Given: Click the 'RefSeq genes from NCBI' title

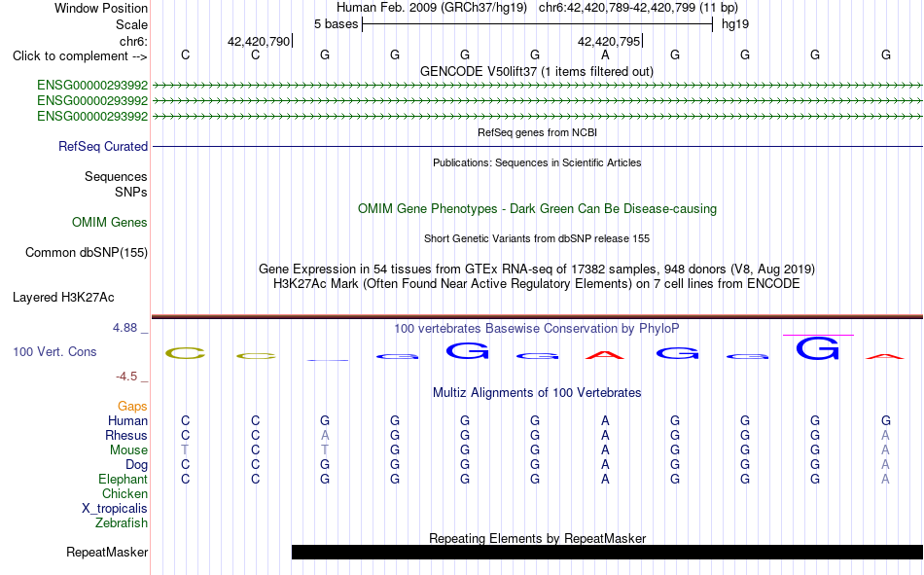Looking at the screenshot, I should [x=538, y=132].
